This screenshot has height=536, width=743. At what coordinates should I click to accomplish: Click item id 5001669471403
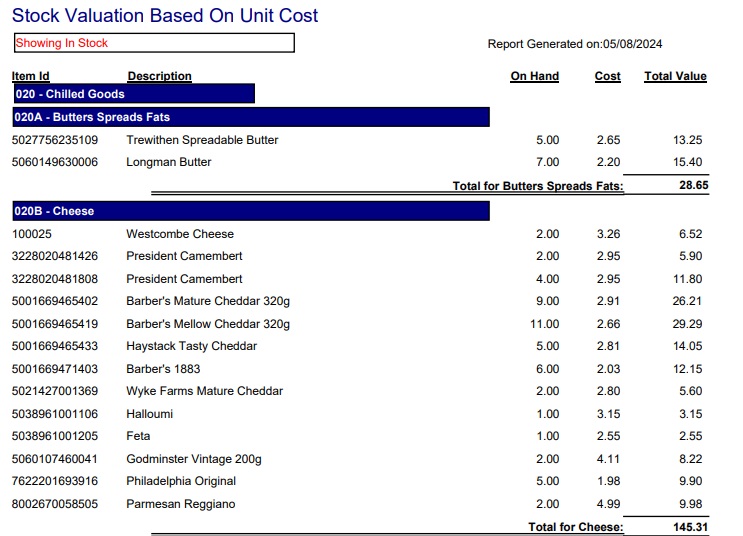[55, 369]
